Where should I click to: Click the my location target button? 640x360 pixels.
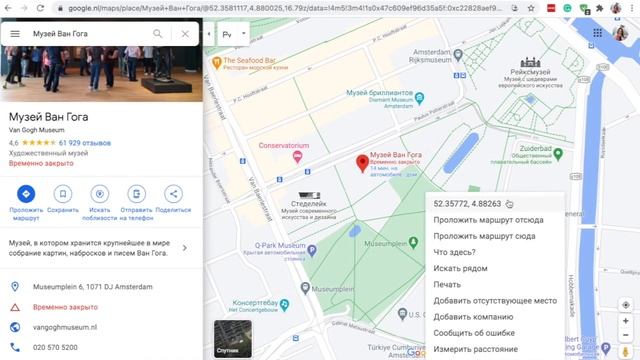pyautogui.click(x=625, y=305)
